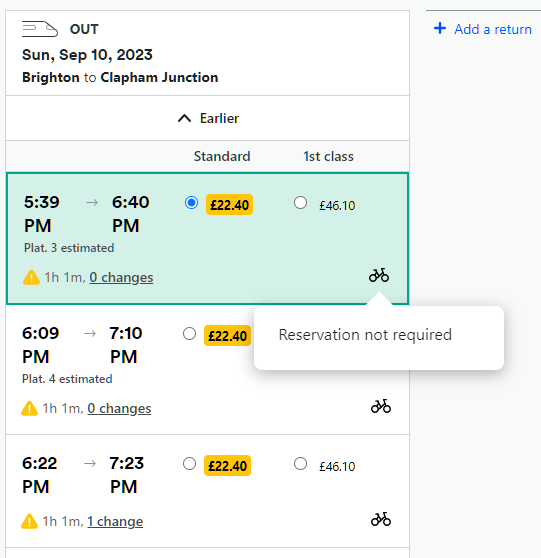The height and width of the screenshot is (558, 541).
Task: Click the bicycle icon on 5:39 PM train
Action: 379,275
